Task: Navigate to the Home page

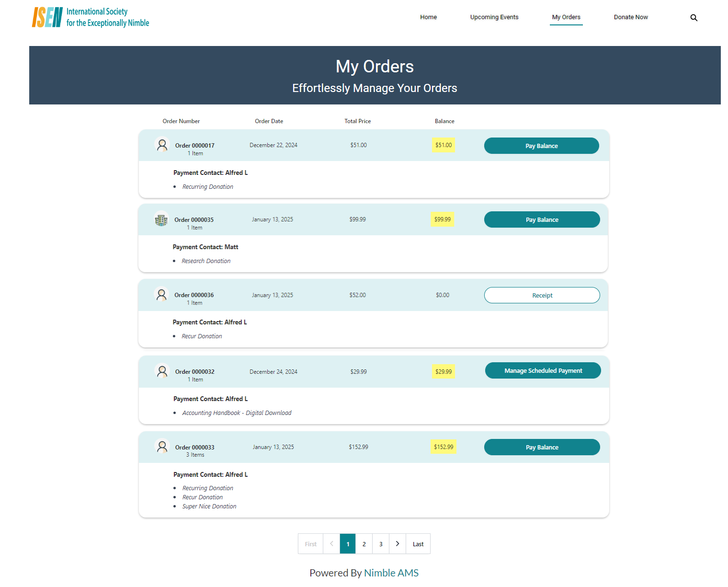Action: (428, 17)
